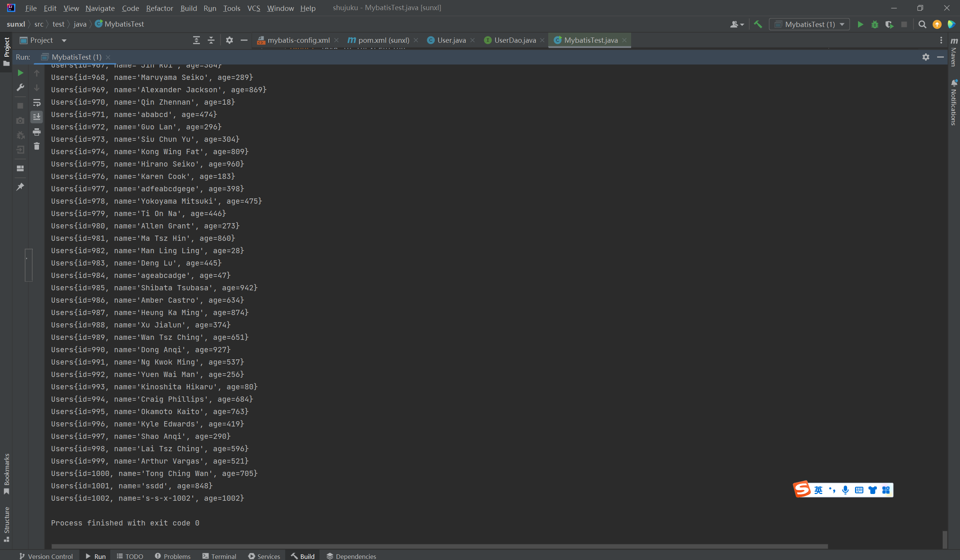Close the mybatis-config.xml editor tab
The height and width of the screenshot is (560, 960).
[336, 41]
